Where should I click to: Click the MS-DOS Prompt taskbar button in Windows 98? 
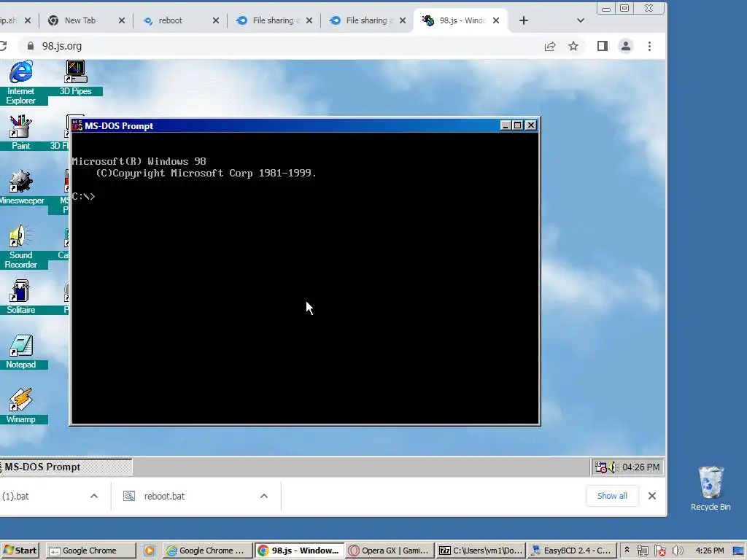coord(66,467)
